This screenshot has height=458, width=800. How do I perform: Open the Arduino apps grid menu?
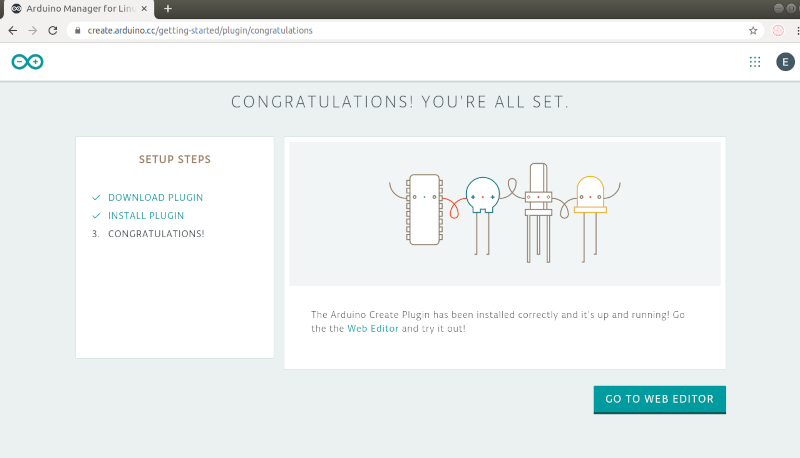click(x=755, y=62)
